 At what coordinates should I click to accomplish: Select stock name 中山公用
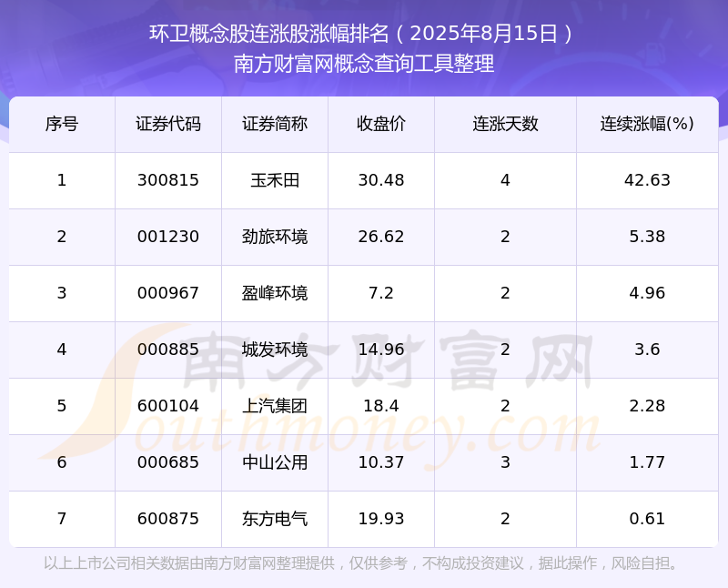tap(275, 462)
